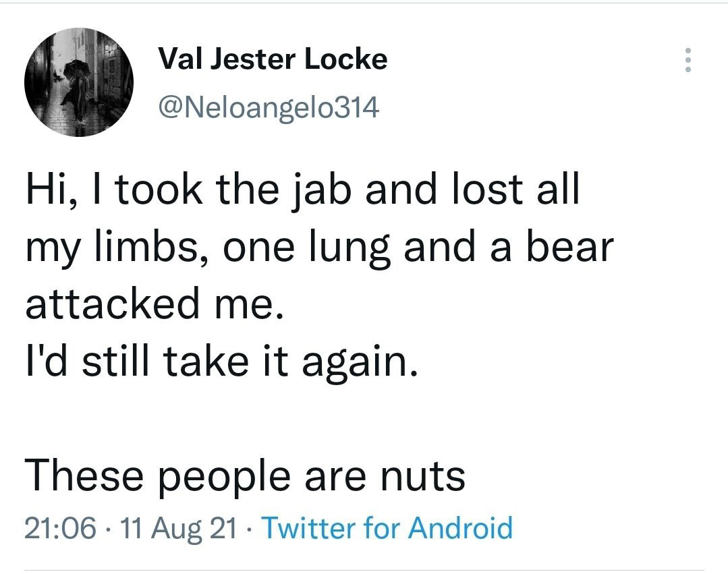Click the sentence "These people are nuts"
Screen dimensions: 728x574
tap(245, 476)
